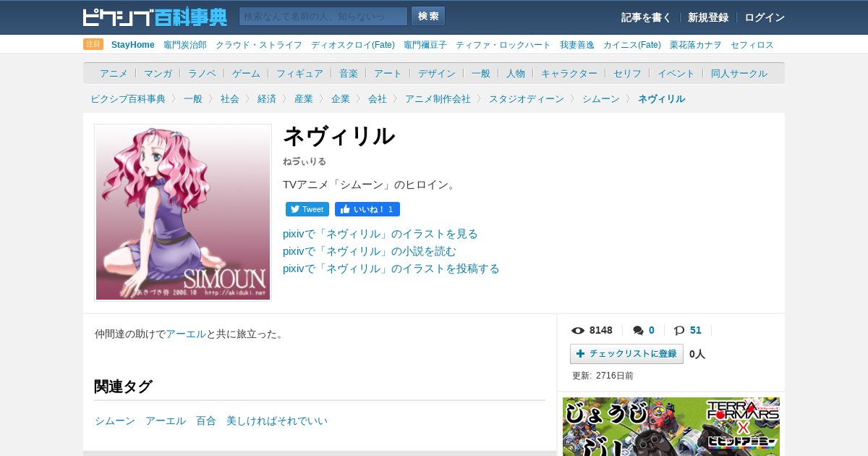Select the イベント category tab
The image size is (868, 456).
676,73
